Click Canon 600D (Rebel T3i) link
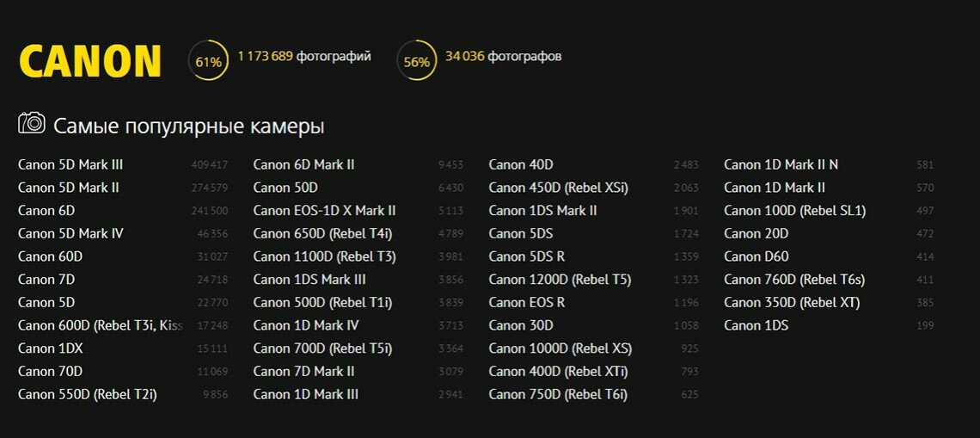980x438 pixels. pos(100,325)
